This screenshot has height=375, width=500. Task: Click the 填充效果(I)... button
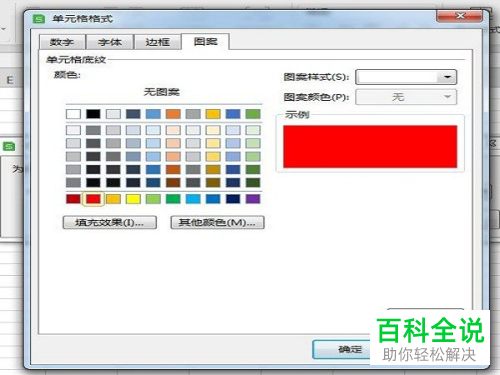point(110,222)
